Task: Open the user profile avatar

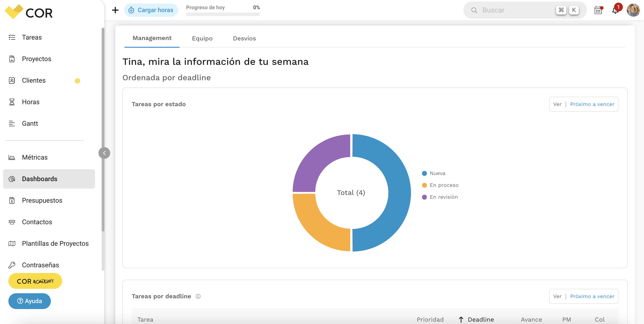Action: pyautogui.click(x=633, y=10)
